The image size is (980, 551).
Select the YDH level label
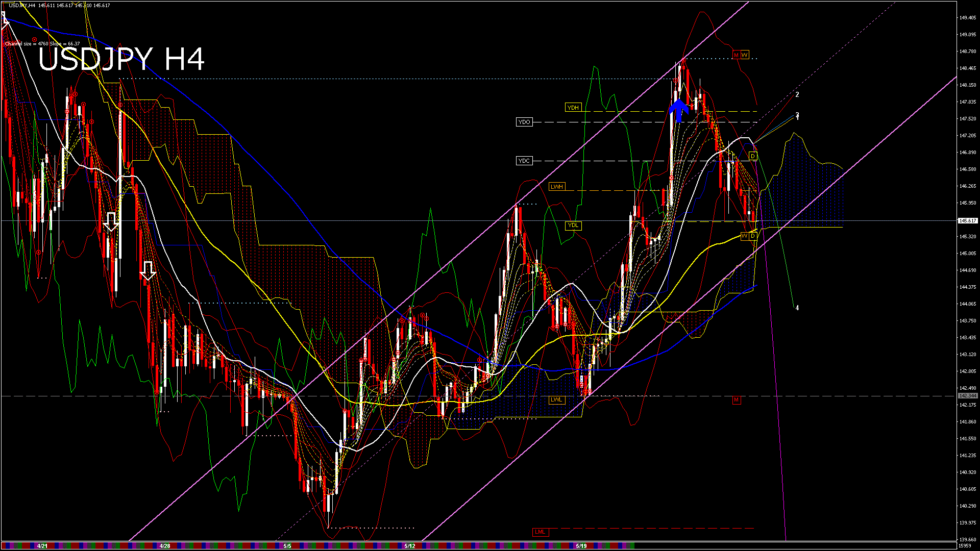(x=573, y=108)
